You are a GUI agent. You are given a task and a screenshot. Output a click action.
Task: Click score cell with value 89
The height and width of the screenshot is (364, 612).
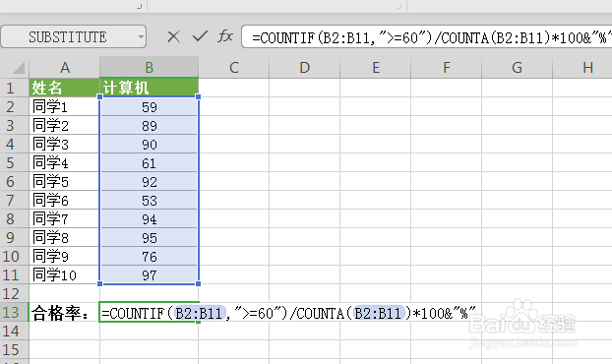[x=150, y=125]
